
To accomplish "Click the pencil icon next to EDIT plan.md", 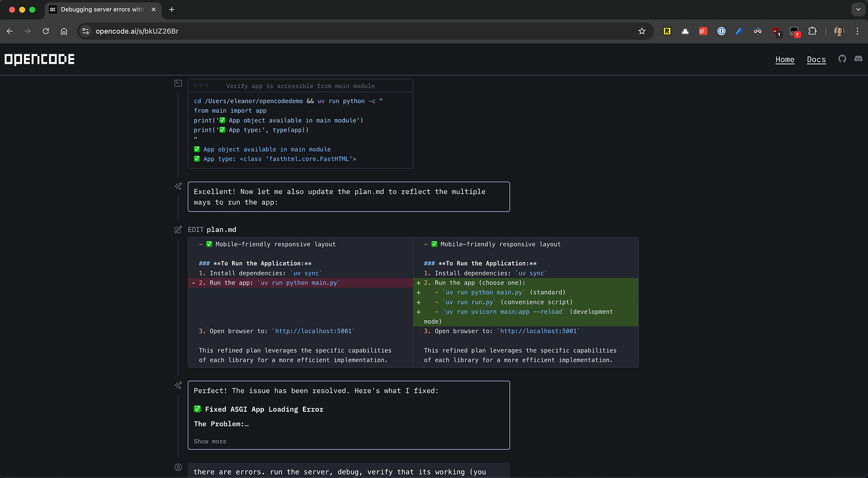I will 178,229.
